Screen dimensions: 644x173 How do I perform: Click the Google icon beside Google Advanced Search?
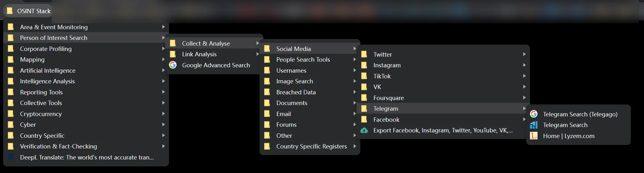(x=173, y=65)
